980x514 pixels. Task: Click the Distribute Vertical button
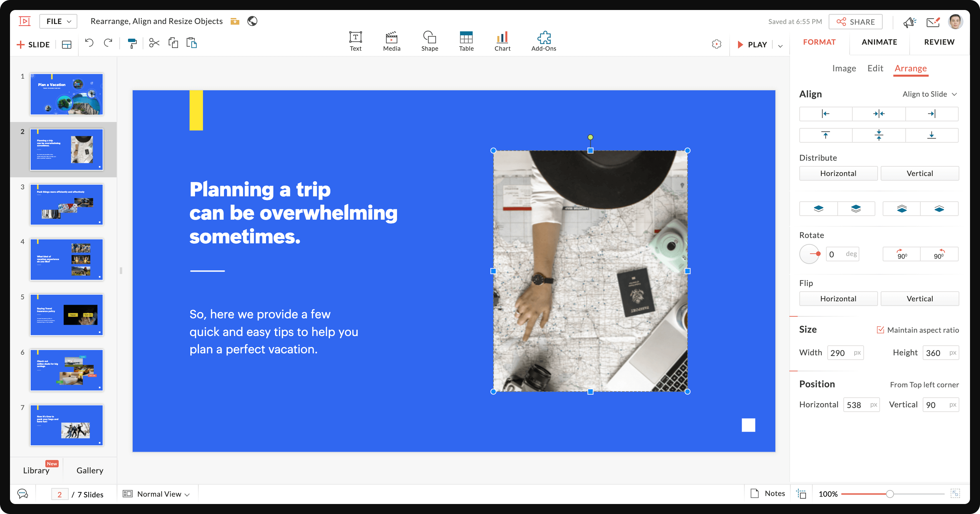(920, 173)
